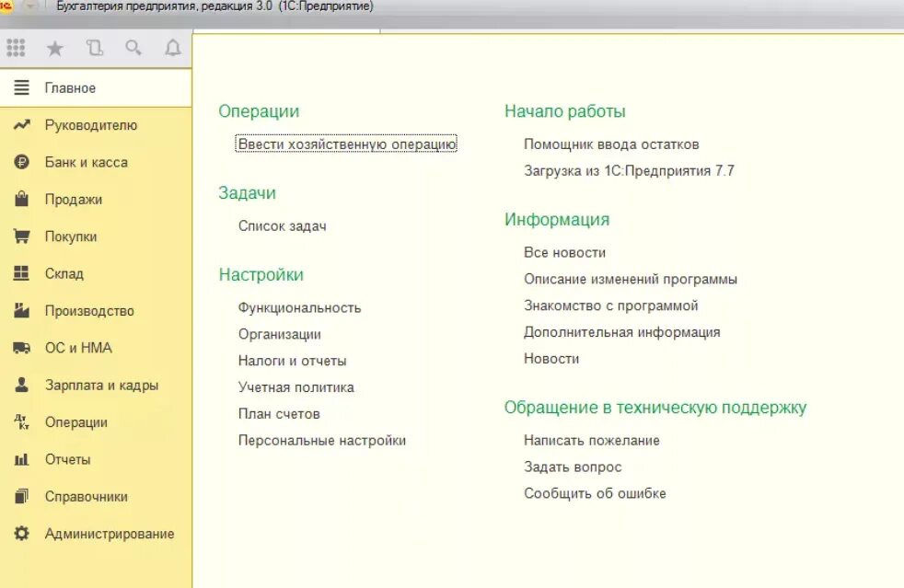Open Организации link
This screenshot has width=904, height=588.
(280, 334)
